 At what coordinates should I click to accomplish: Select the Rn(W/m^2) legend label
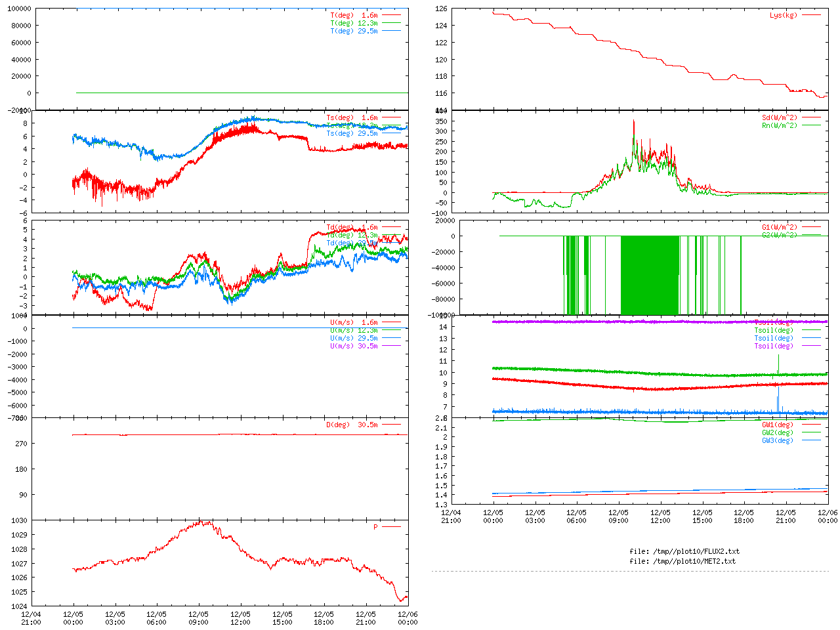pos(779,126)
